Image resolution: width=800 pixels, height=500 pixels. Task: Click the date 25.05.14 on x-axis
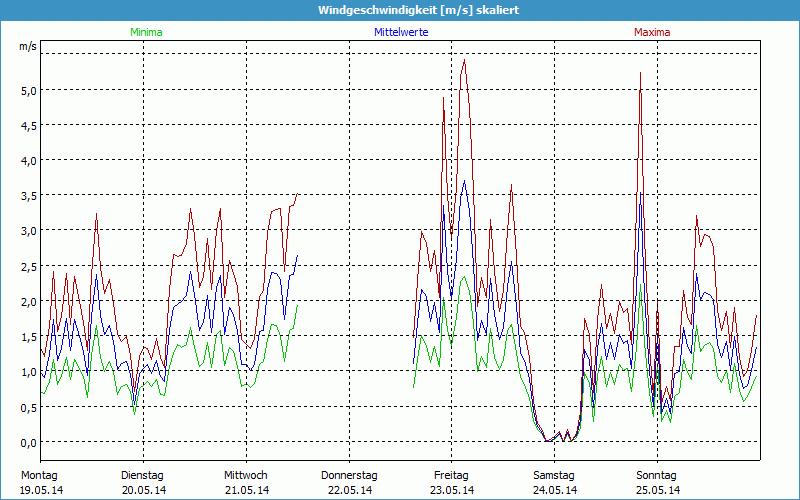(658, 490)
